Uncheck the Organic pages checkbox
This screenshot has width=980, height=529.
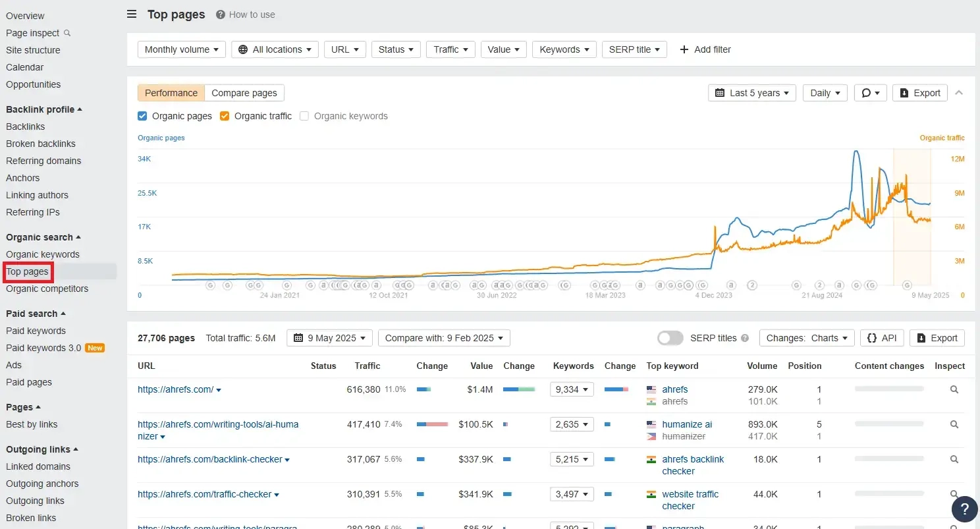pyautogui.click(x=142, y=116)
